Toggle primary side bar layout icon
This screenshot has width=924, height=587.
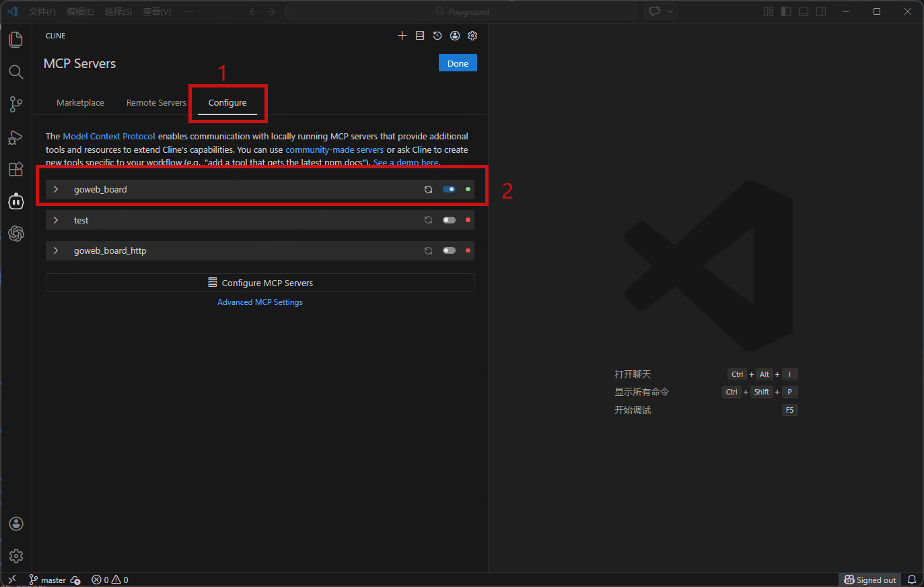786,11
